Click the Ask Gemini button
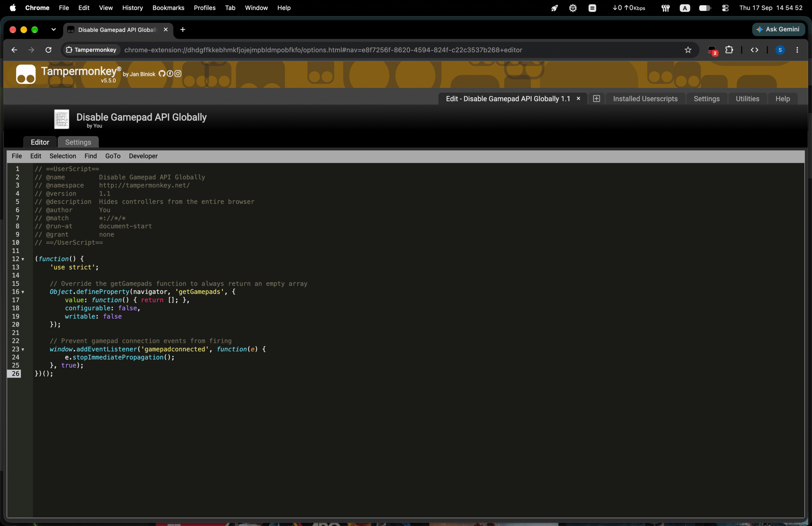 (779, 30)
